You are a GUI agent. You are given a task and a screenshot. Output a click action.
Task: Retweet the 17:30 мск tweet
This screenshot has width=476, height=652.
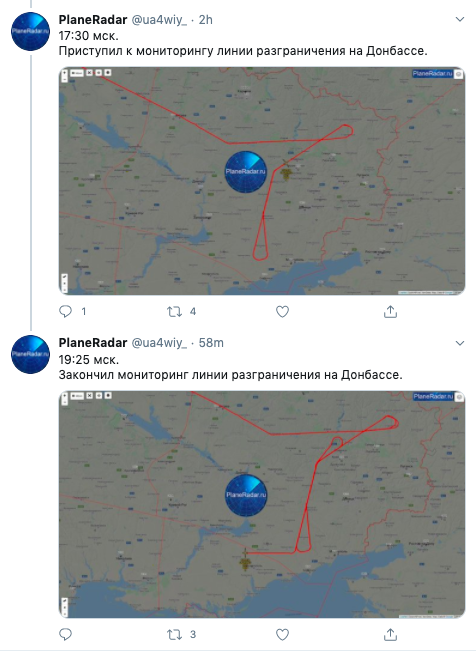[174, 311]
